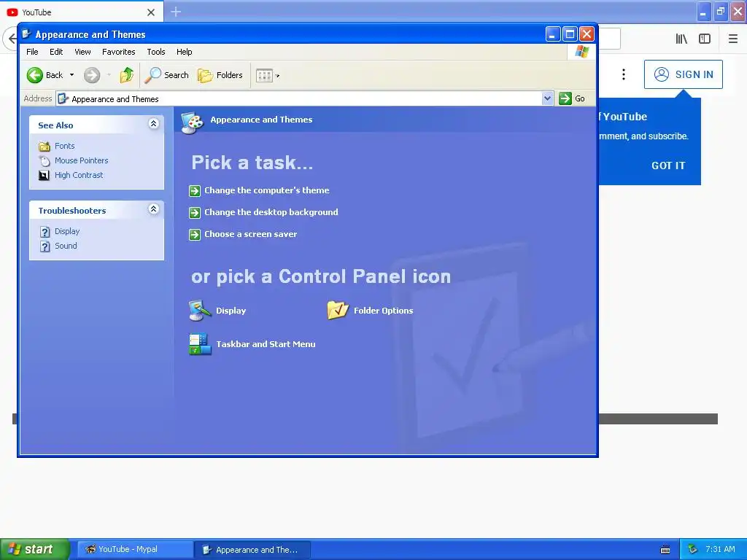Click arrow icon beside Change the desktop background

(194, 213)
